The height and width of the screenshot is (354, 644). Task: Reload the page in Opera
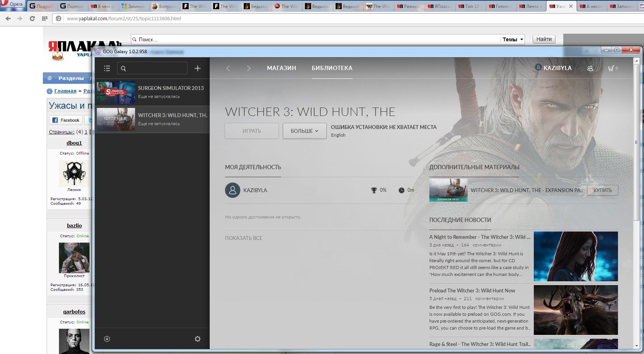[x=32, y=18]
